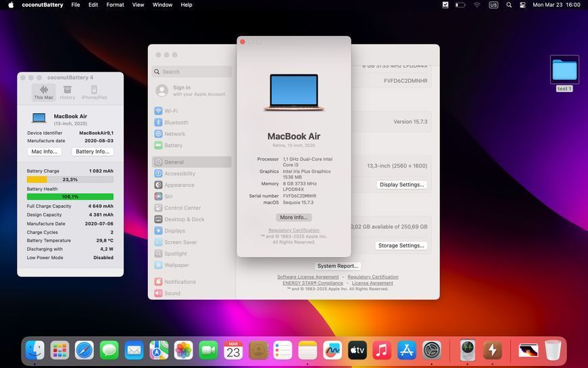This screenshot has height=368, width=588.
Task: Open the Format menu
Action: coord(115,5)
